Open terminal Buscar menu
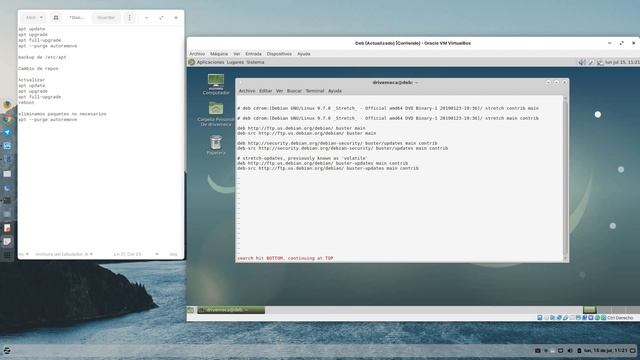The width and height of the screenshot is (640, 360). (294, 91)
